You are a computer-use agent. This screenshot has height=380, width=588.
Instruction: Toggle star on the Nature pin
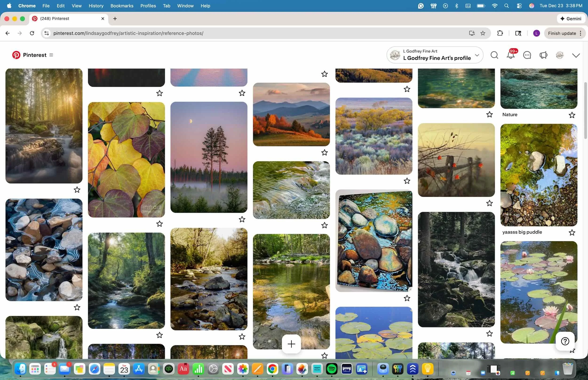tap(572, 115)
